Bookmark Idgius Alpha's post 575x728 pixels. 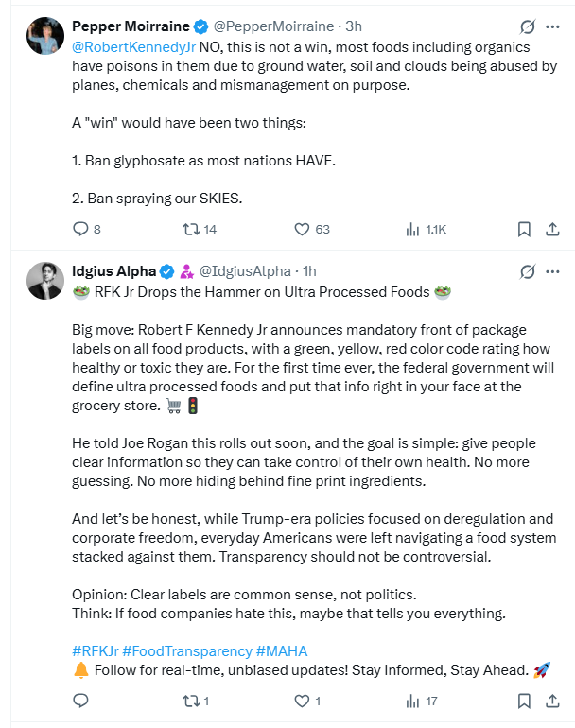pyautogui.click(x=524, y=701)
